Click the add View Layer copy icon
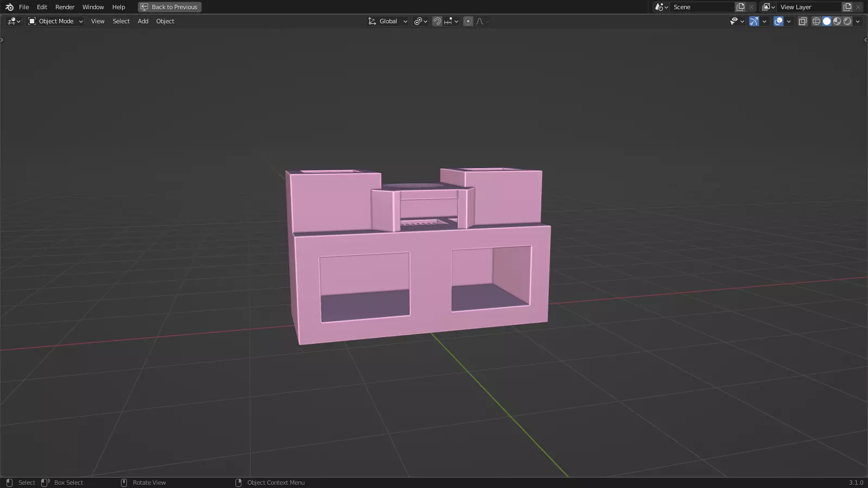868x488 pixels. click(847, 7)
